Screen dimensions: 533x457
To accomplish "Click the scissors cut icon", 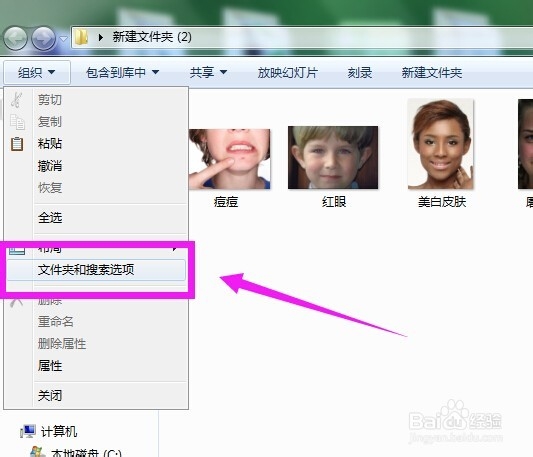I will point(16,100).
